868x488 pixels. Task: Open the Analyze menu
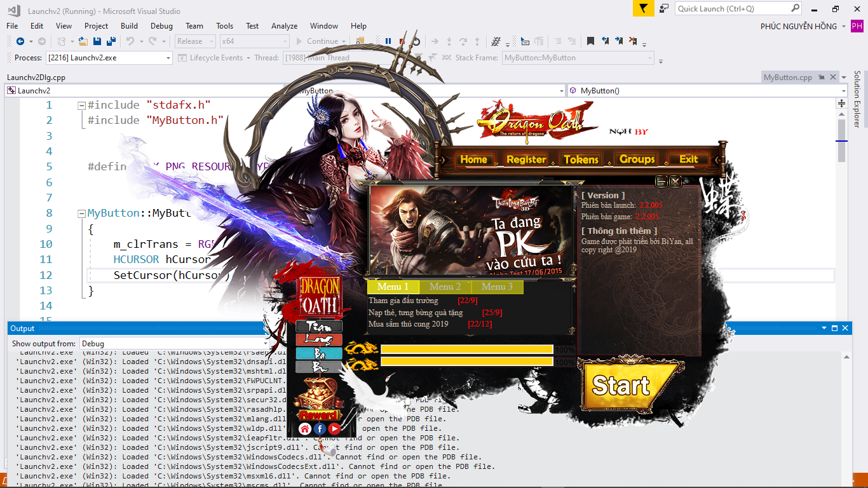click(x=284, y=26)
